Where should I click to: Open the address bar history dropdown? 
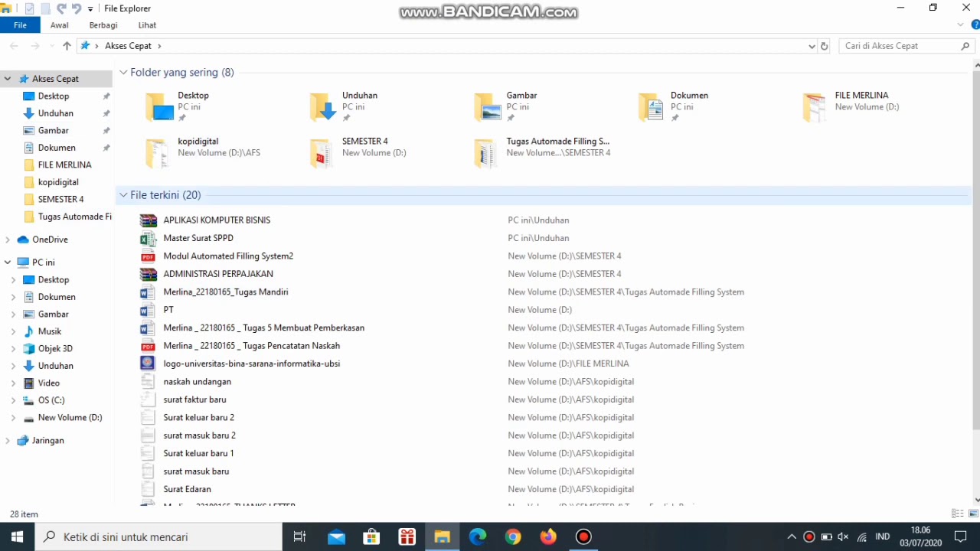click(x=812, y=46)
